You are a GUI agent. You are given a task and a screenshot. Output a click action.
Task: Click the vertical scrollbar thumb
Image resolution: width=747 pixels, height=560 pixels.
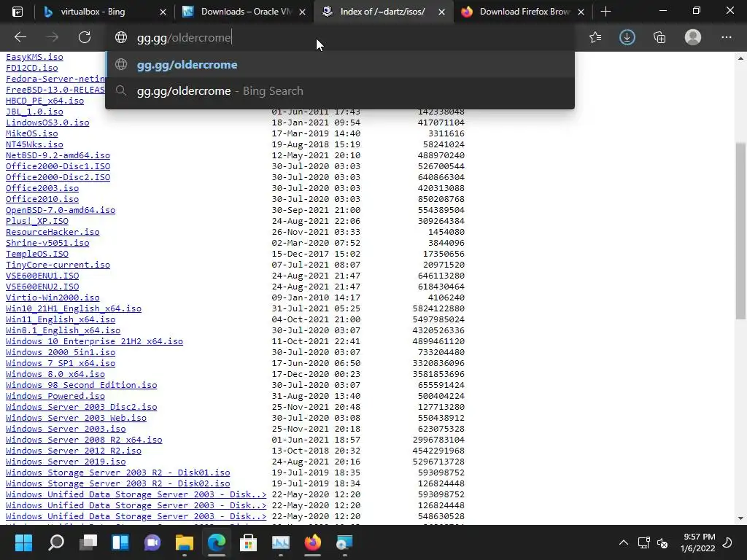pos(740,231)
